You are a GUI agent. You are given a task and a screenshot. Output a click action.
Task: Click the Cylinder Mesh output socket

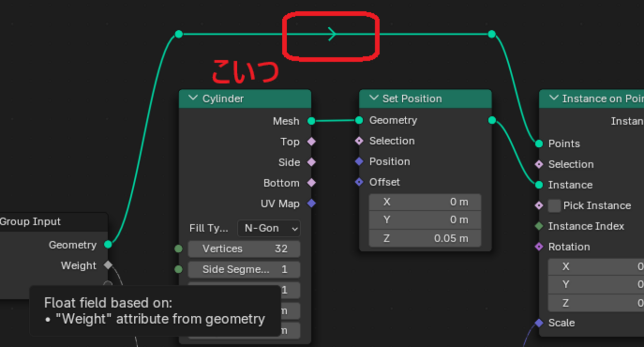point(311,121)
